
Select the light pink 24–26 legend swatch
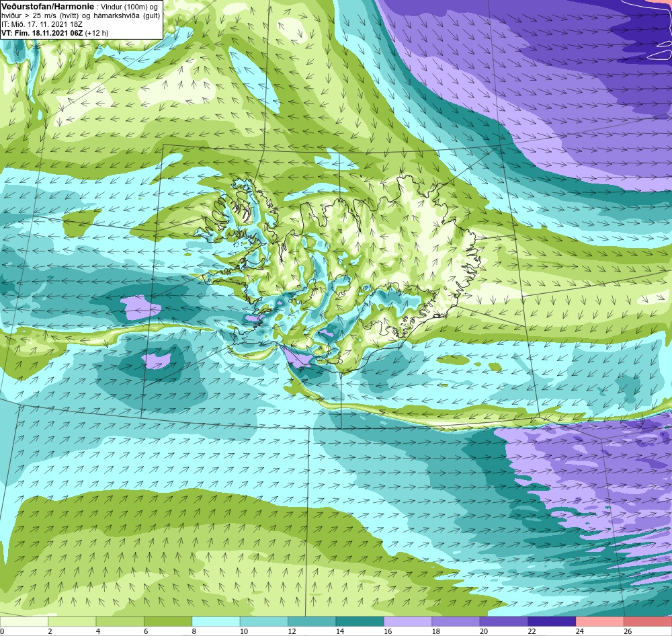point(600,621)
